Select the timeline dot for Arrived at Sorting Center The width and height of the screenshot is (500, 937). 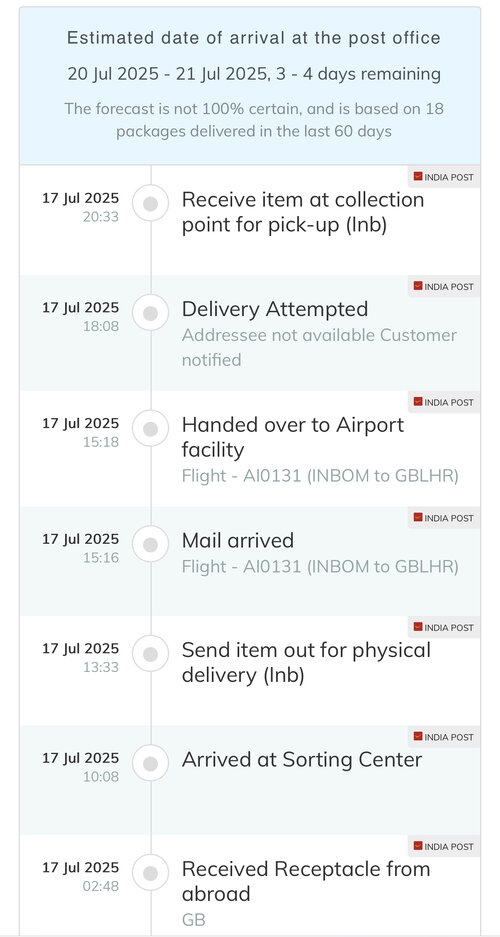pyautogui.click(x=151, y=763)
